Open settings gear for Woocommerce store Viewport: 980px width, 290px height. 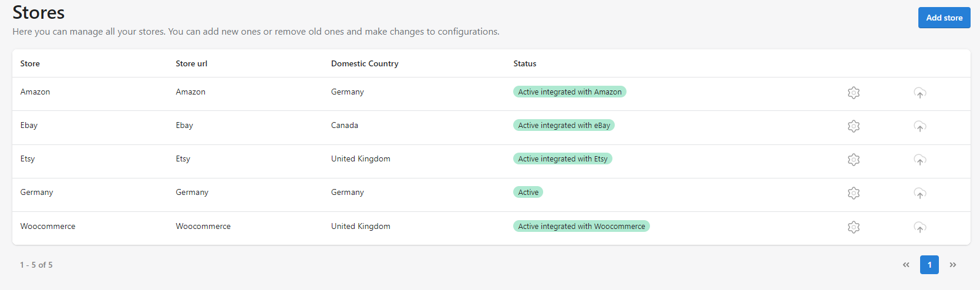click(854, 227)
